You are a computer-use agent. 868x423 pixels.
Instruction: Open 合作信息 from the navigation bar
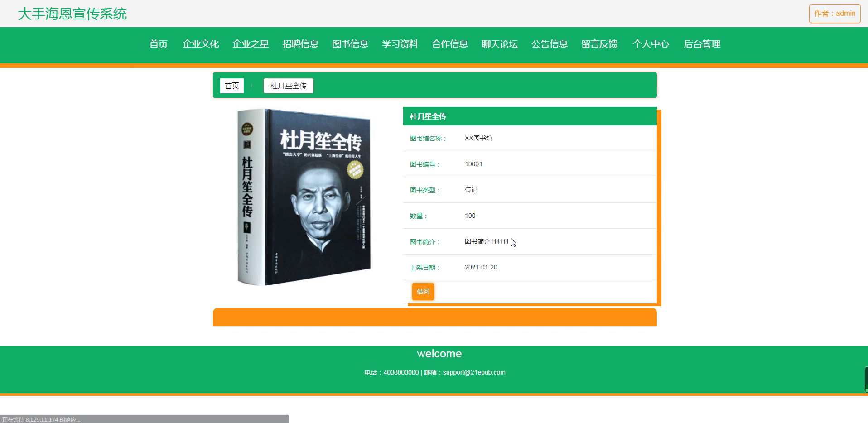[450, 44]
